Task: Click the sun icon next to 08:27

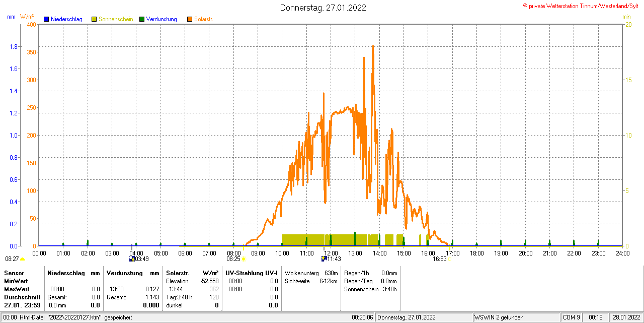Action: click(x=22, y=259)
